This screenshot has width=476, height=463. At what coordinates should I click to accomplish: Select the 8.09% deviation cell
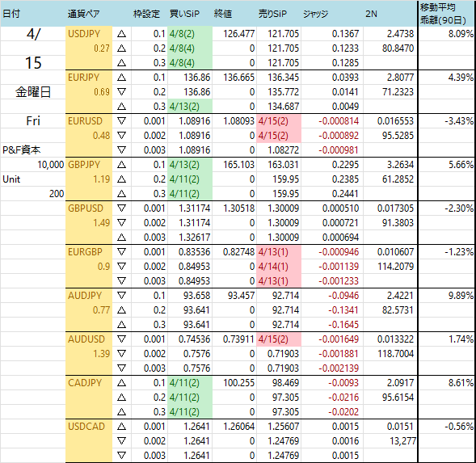446,34
